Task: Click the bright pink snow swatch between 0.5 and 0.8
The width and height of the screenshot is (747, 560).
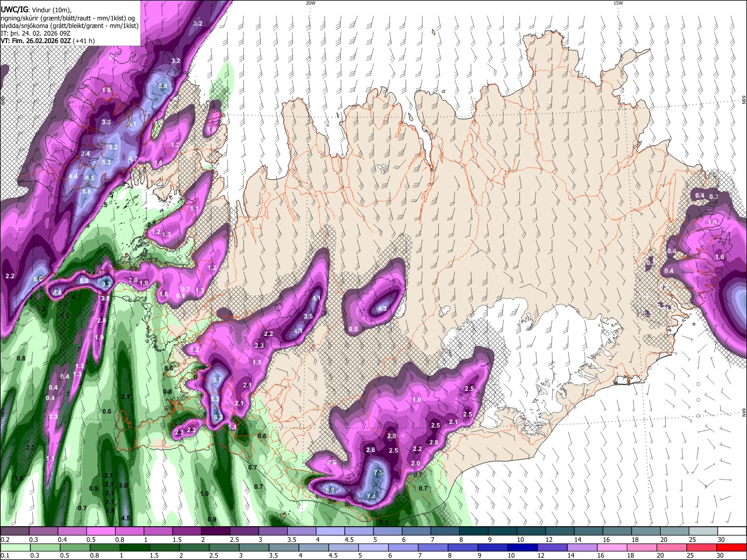Action: pos(100,531)
